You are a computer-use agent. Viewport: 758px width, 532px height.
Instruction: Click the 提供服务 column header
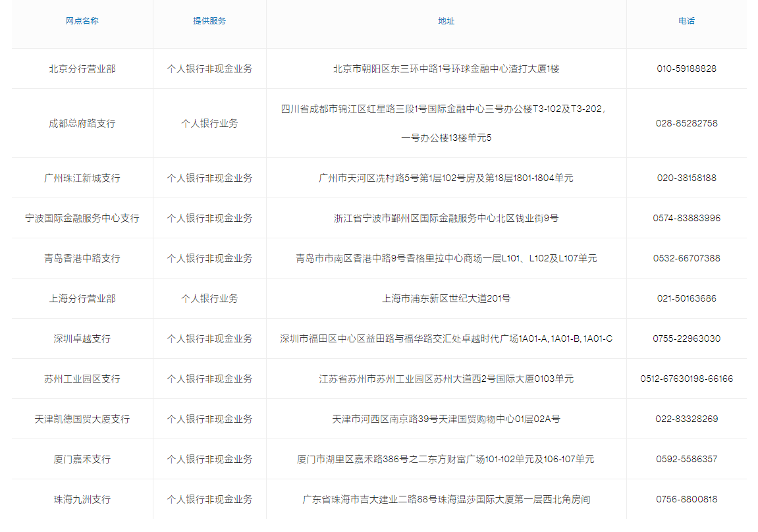209,21
